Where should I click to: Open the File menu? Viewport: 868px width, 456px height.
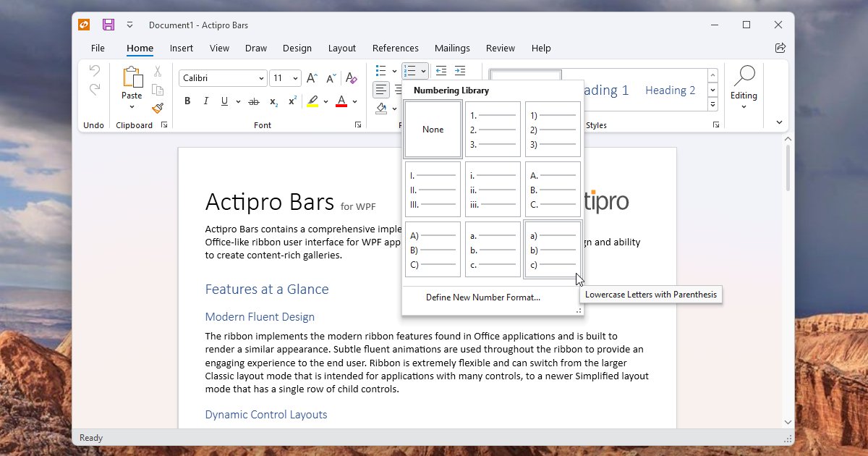point(98,48)
